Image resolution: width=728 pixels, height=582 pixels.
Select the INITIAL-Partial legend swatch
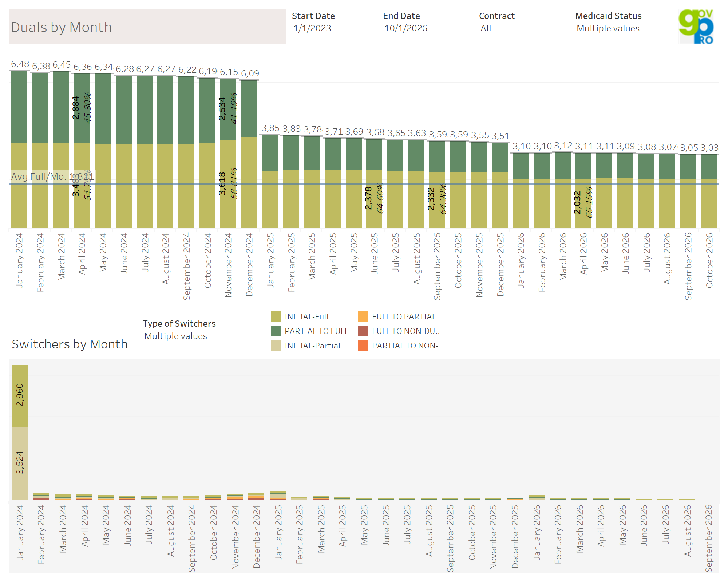pyautogui.click(x=276, y=346)
